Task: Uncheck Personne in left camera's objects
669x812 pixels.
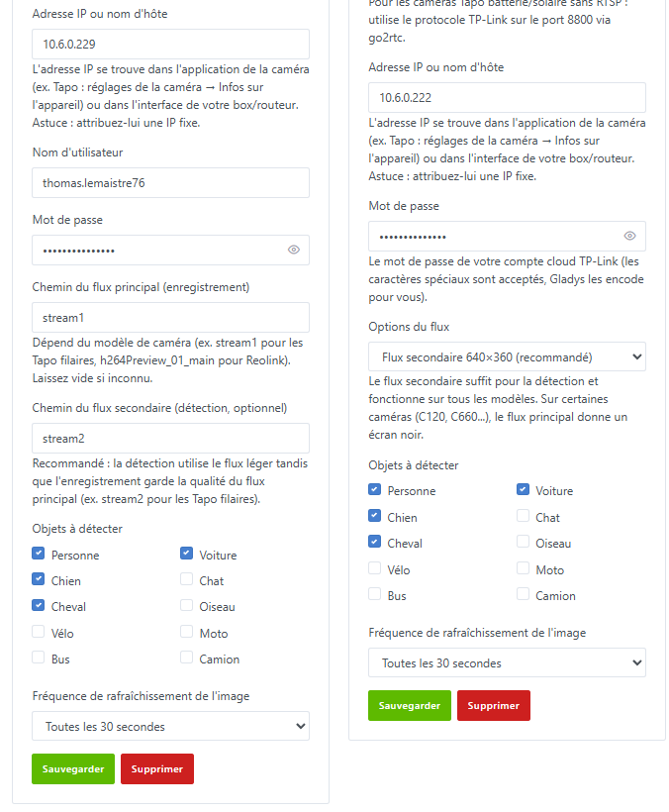Action: [39, 554]
